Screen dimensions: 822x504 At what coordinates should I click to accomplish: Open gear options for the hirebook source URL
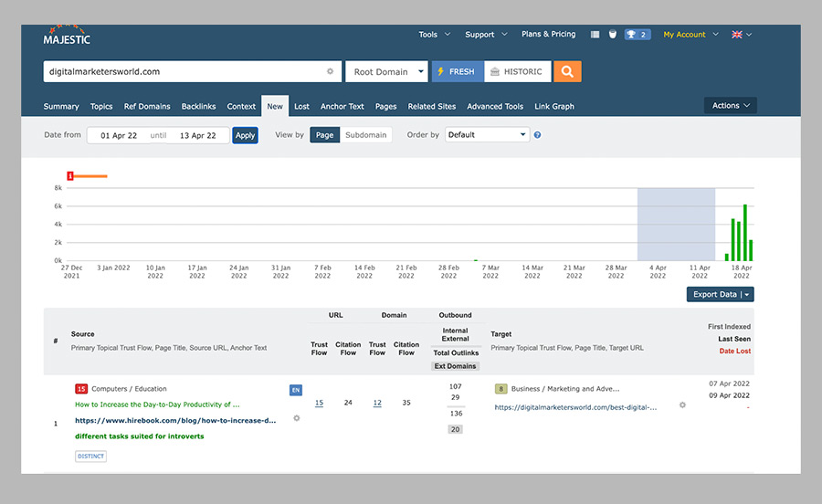(296, 418)
